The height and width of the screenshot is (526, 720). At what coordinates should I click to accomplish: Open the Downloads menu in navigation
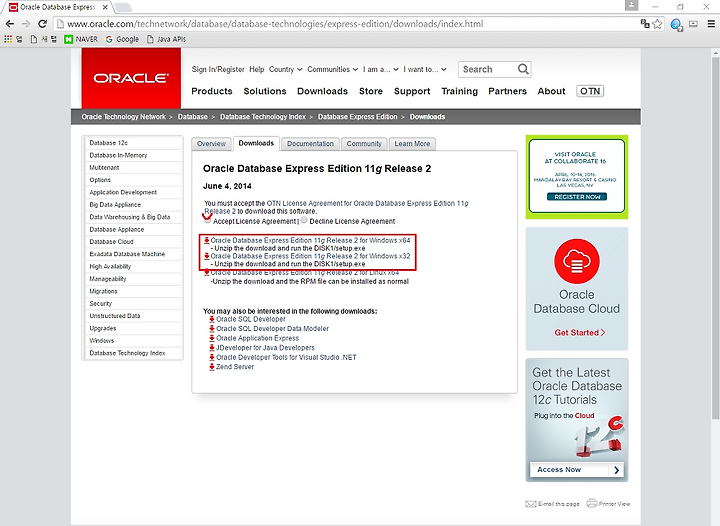(322, 91)
